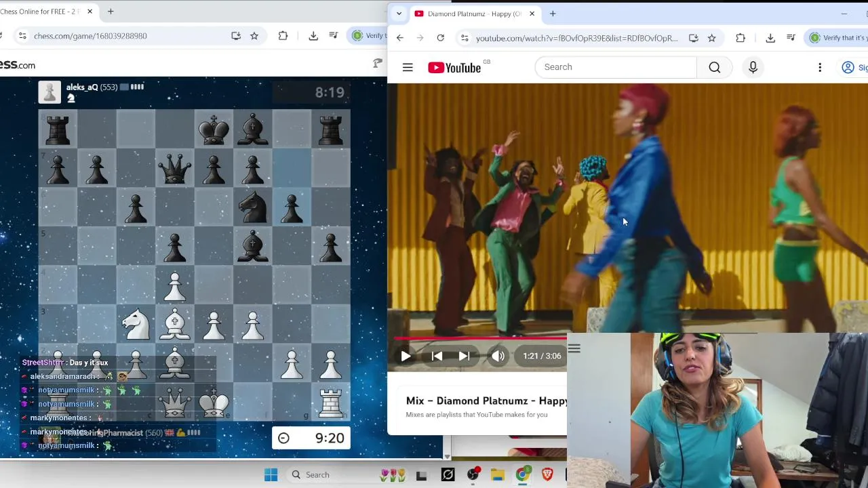The width and height of the screenshot is (868, 488).
Task: Bookmark the YouTube page with star
Action: tap(711, 38)
